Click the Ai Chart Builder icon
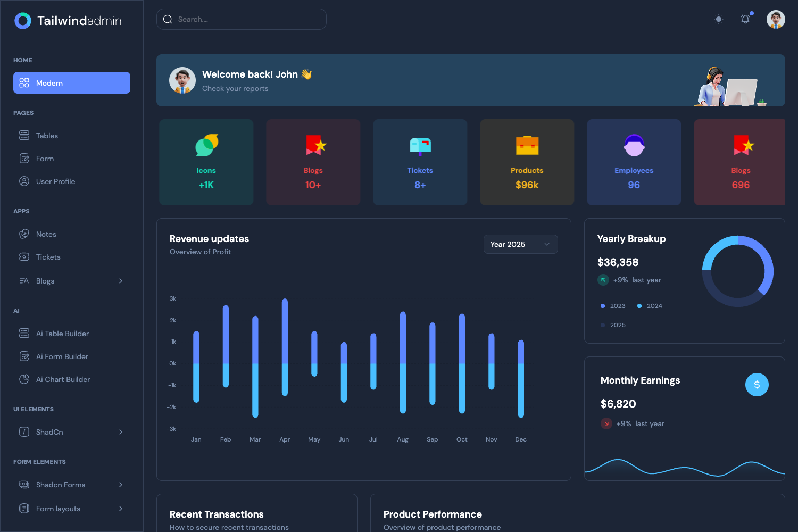798x532 pixels. point(24,379)
